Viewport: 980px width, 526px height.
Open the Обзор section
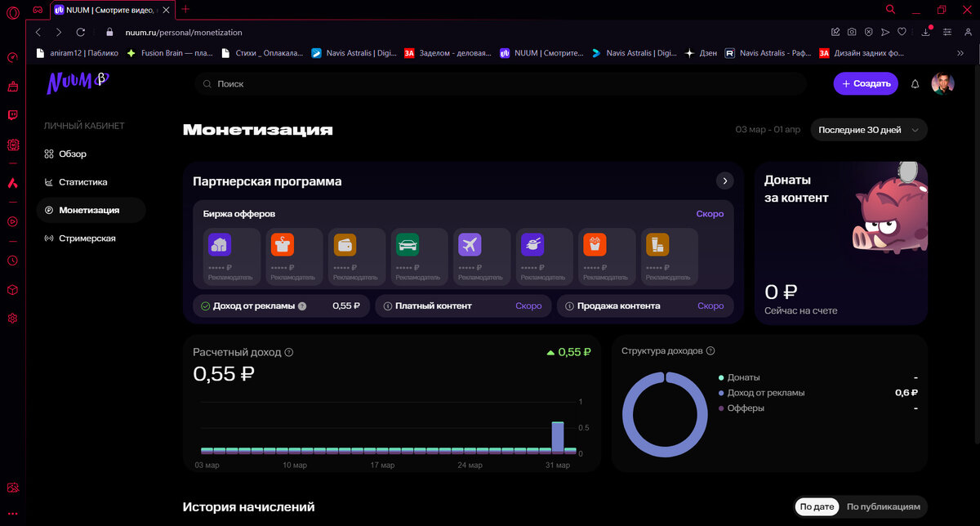coord(74,154)
